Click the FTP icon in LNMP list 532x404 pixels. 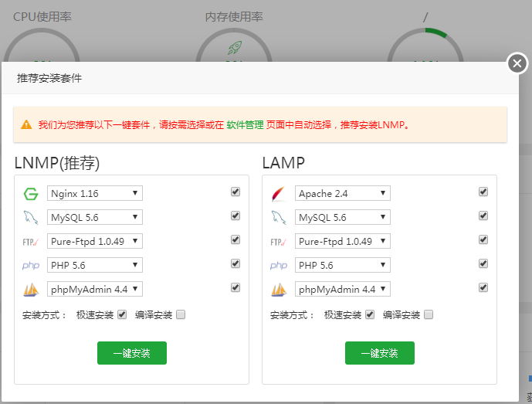click(31, 242)
